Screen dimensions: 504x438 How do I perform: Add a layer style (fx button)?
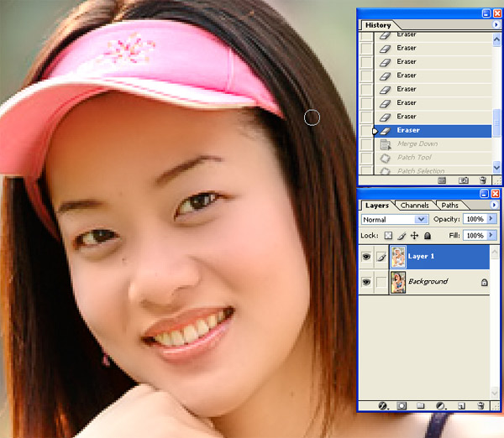coord(383,406)
